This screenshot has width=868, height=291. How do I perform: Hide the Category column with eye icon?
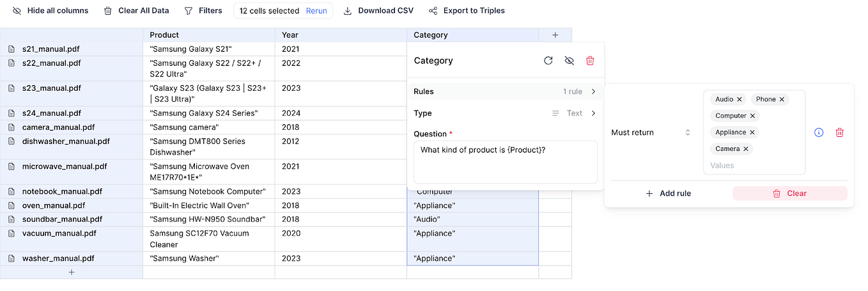(569, 61)
